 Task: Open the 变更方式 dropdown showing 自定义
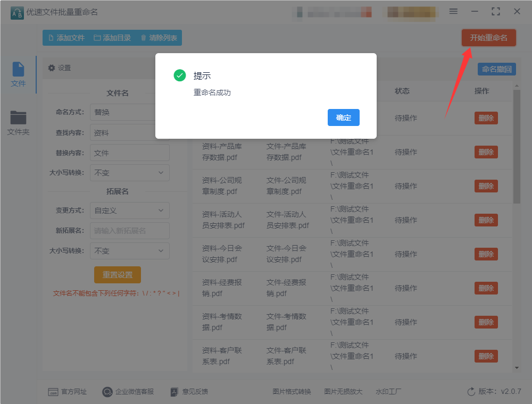(x=130, y=211)
